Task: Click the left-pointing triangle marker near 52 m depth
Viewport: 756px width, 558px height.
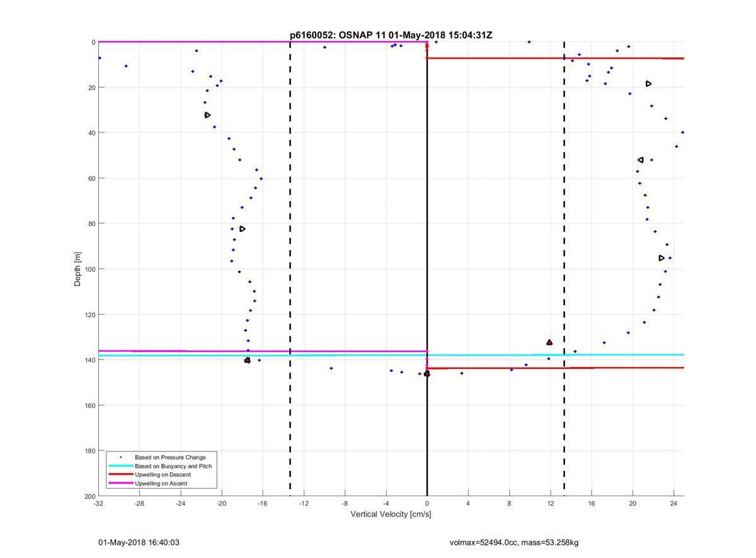Action: [x=641, y=160]
